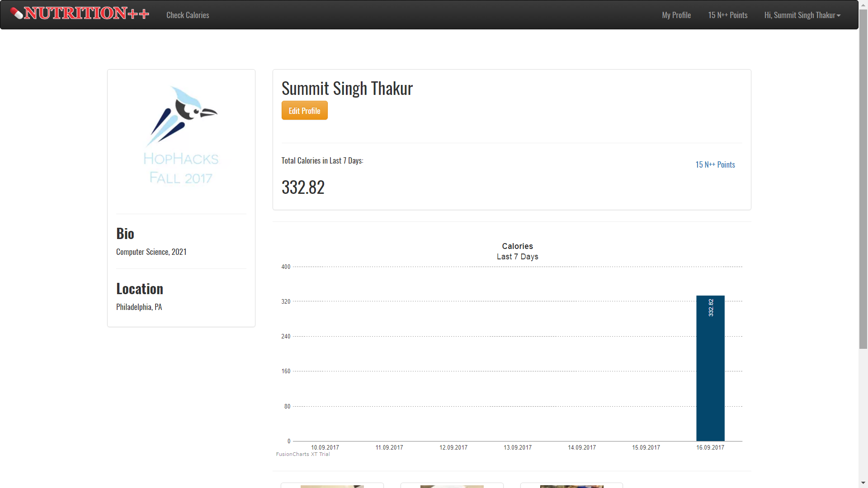The image size is (868, 488).
Task: Click the scrollbar down arrow
Action: click(863, 483)
